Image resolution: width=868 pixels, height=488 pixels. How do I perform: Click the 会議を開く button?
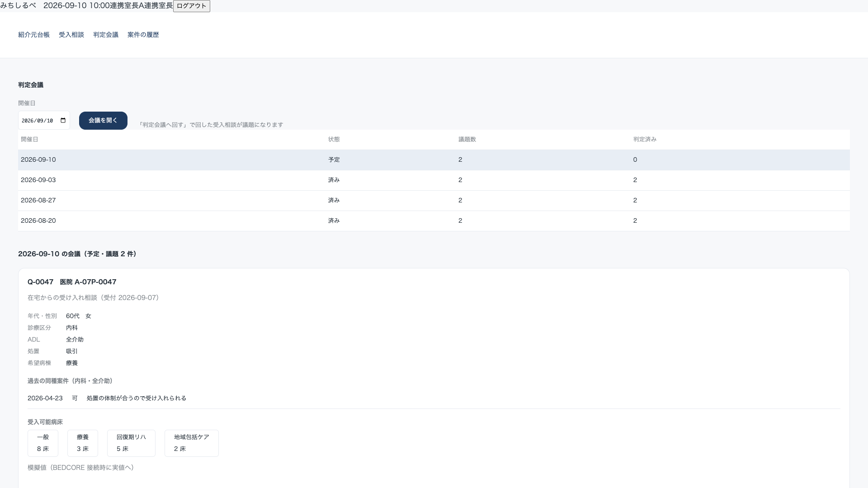click(x=103, y=120)
